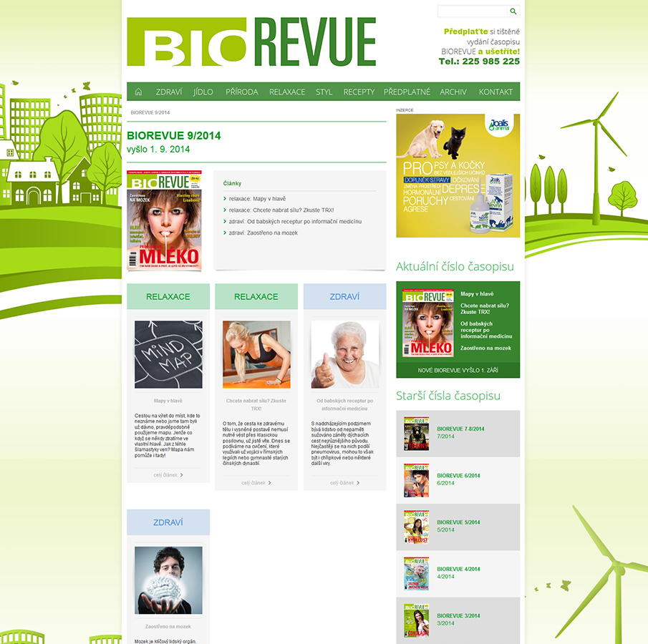Open the RELAXACE menu item

pyautogui.click(x=287, y=92)
